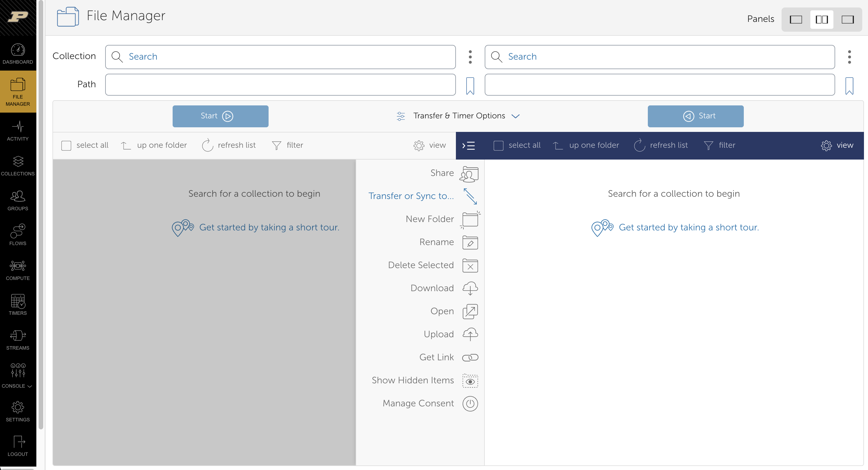Viewport: 868px width, 470px height.
Task: Click the right panel bookmark icon
Action: pyautogui.click(x=849, y=86)
